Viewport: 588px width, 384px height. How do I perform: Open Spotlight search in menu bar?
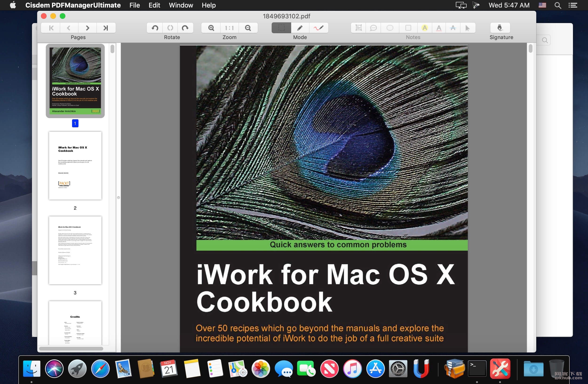[x=558, y=5]
